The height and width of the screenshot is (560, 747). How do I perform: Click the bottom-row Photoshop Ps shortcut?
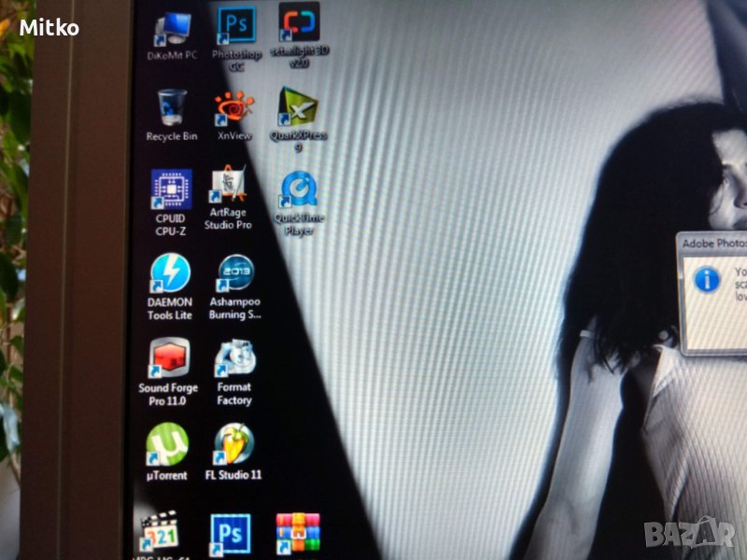(x=230, y=534)
